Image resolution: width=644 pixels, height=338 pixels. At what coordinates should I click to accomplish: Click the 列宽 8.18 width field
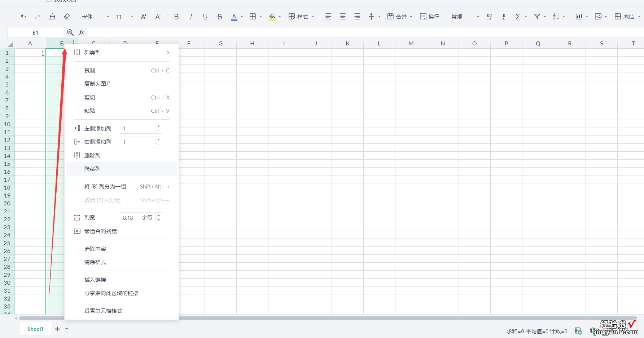click(x=137, y=218)
